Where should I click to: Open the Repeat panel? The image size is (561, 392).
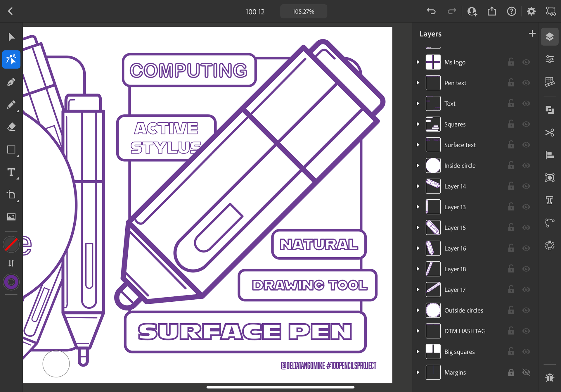550,245
